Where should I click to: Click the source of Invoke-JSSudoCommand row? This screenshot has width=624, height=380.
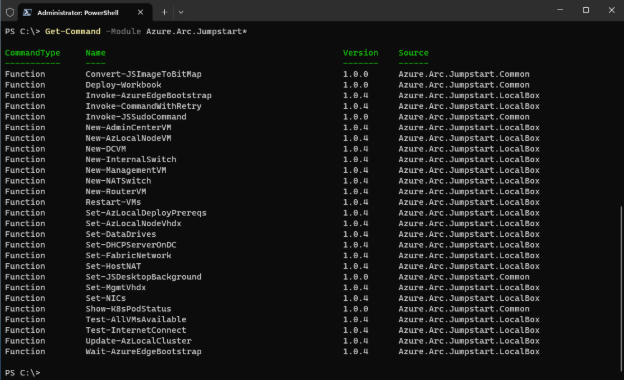pyautogui.click(x=464, y=117)
